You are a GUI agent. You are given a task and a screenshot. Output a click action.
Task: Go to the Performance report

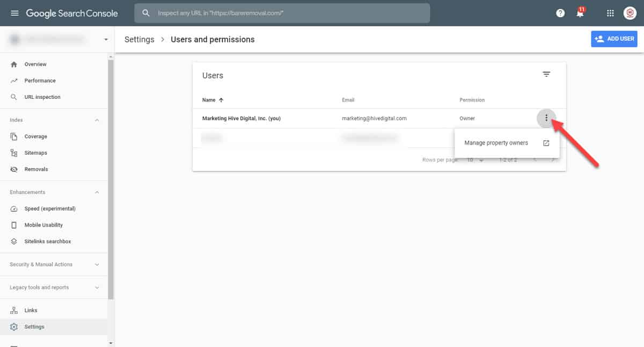pyautogui.click(x=40, y=81)
